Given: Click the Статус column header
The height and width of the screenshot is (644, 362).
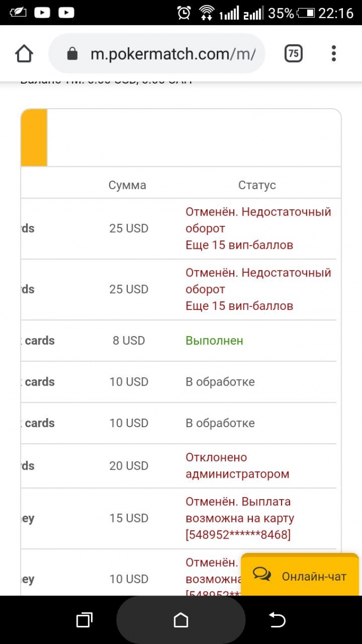Looking at the screenshot, I should (257, 185).
